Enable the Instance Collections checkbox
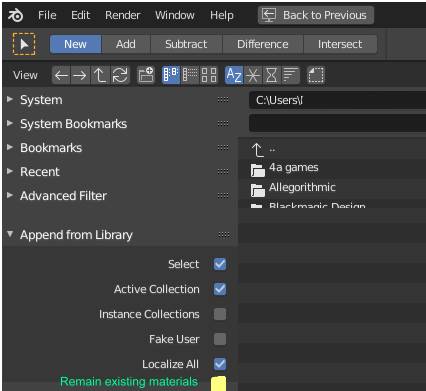The height and width of the screenshot is (391, 426). (x=220, y=314)
